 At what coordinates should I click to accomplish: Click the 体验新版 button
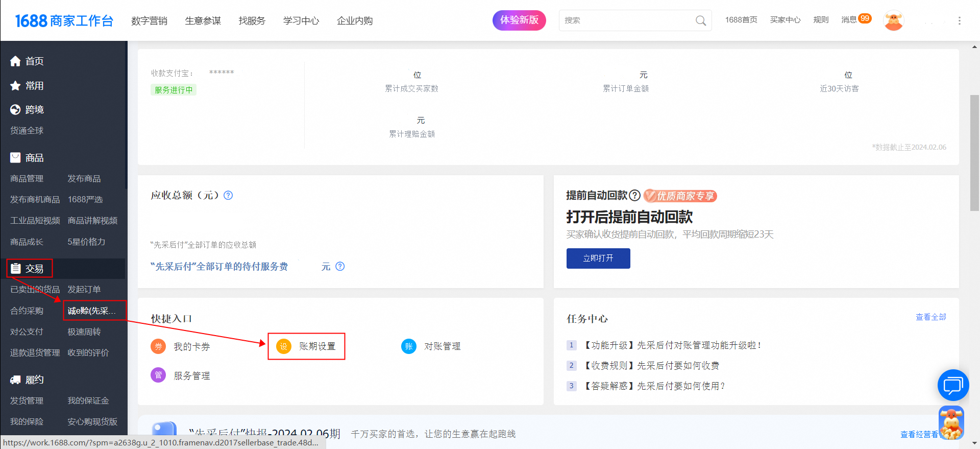(x=519, y=20)
